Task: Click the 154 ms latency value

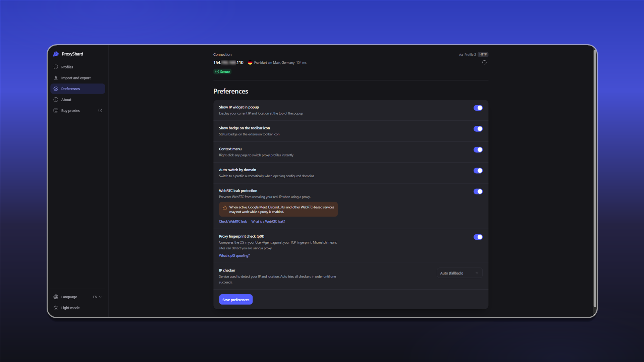Action: click(x=301, y=63)
